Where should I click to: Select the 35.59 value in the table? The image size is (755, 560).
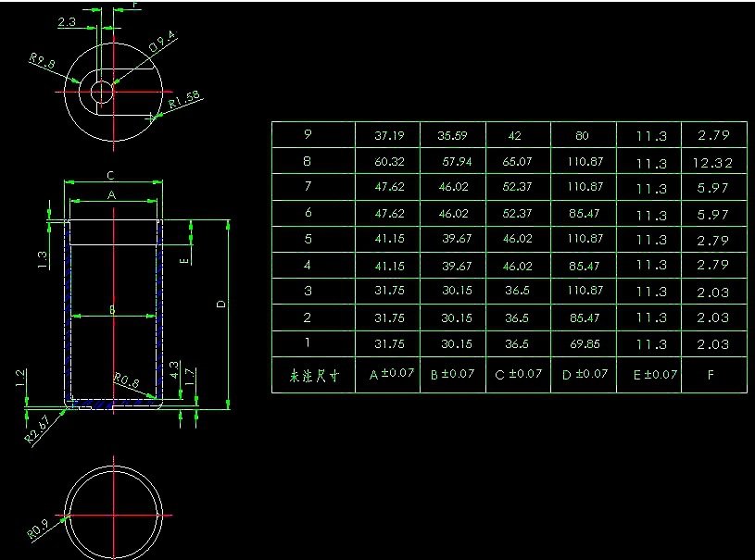pos(453,135)
